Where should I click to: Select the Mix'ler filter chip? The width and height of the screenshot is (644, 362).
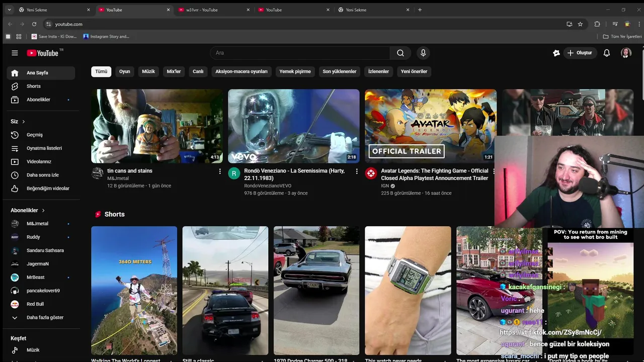[x=174, y=71]
